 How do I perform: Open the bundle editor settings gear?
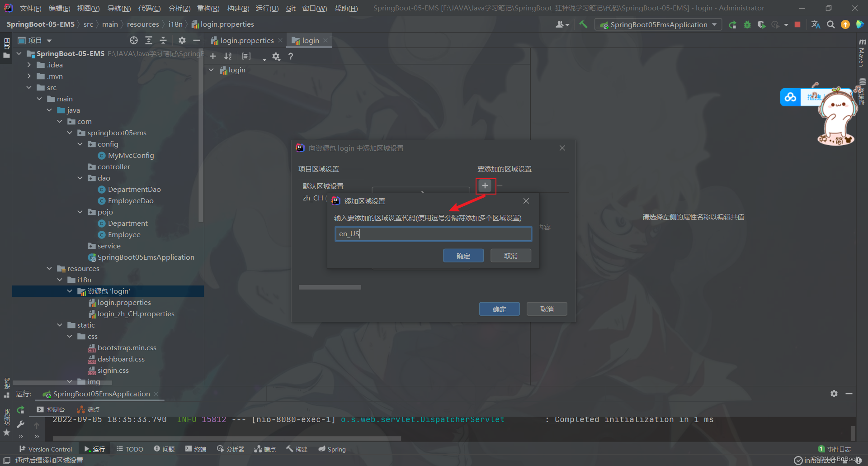click(x=276, y=57)
